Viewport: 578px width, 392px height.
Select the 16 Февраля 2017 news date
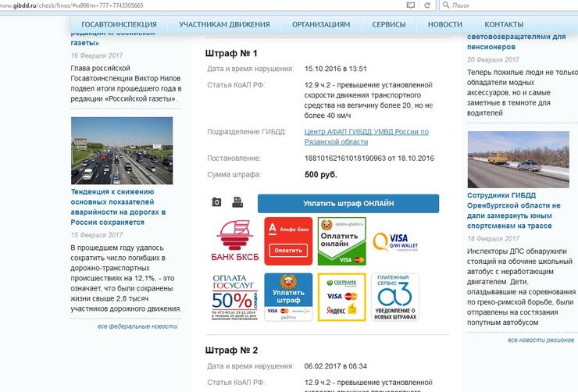(x=97, y=55)
